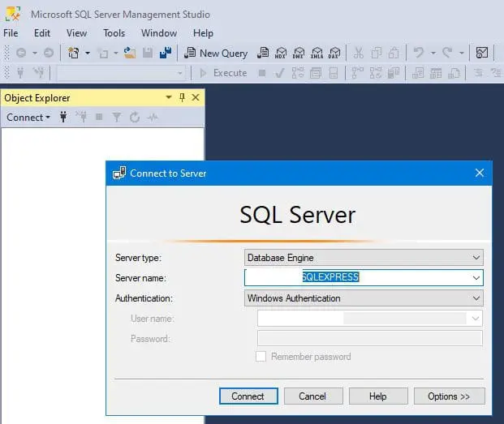Viewport: 504px width, 424px height.
Task: Open the Connect dropdown in Object Explorer
Action: 28,118
